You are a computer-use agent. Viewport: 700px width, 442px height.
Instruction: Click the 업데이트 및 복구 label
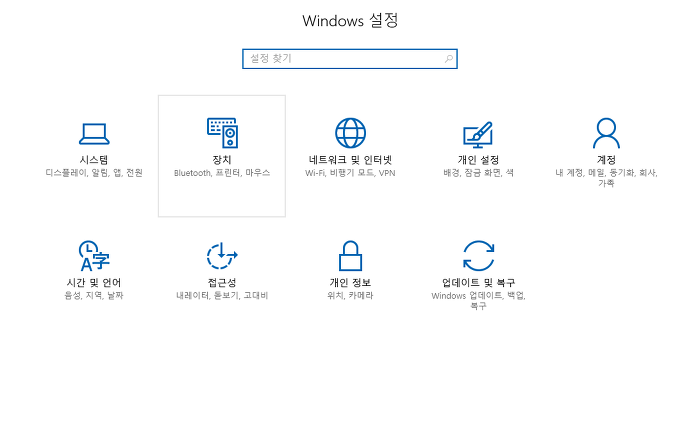click(479, 282)
